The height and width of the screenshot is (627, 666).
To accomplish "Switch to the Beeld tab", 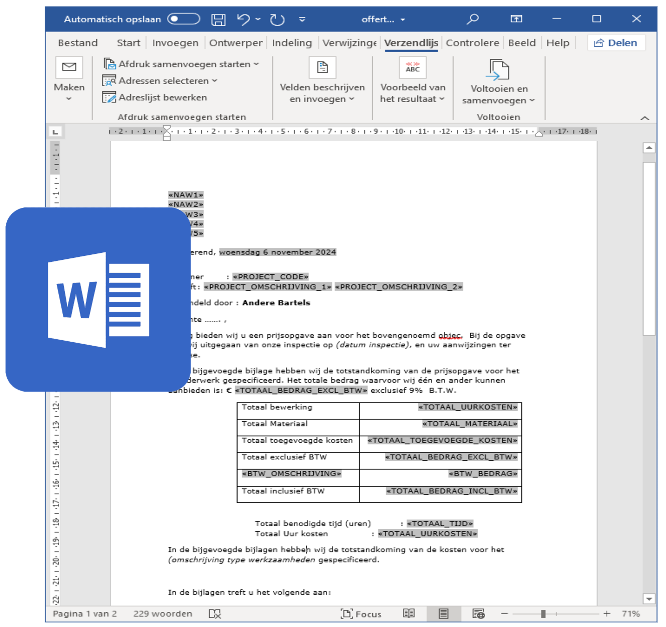I will pyautogui.click(x=522, y=43).
